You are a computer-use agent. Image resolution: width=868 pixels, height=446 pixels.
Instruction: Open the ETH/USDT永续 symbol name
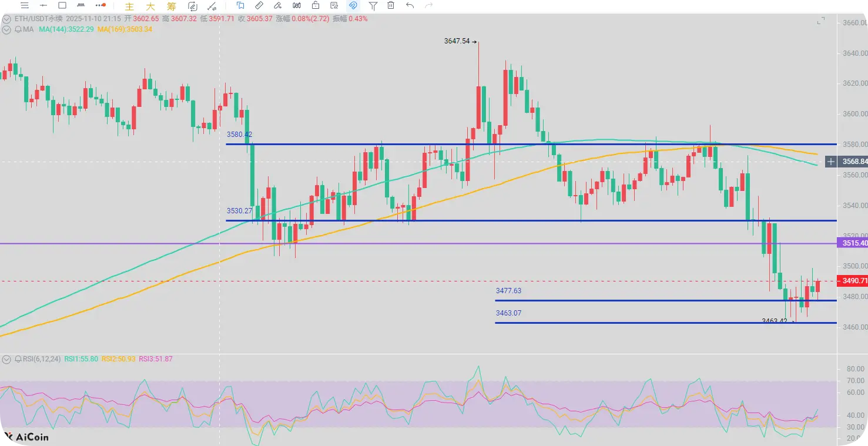pos(37,19)
